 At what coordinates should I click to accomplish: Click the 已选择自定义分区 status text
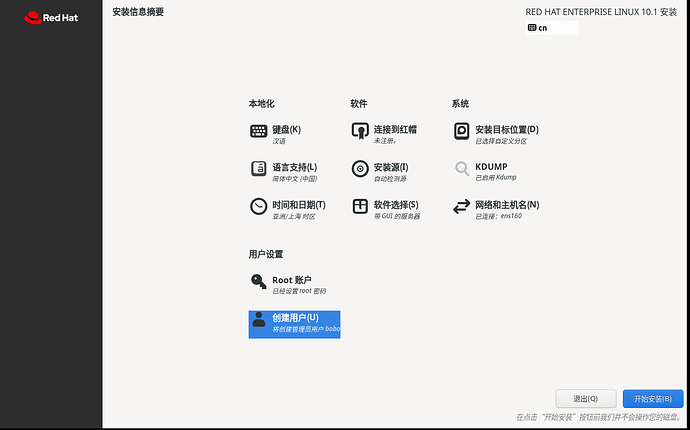tap(501, 141)
